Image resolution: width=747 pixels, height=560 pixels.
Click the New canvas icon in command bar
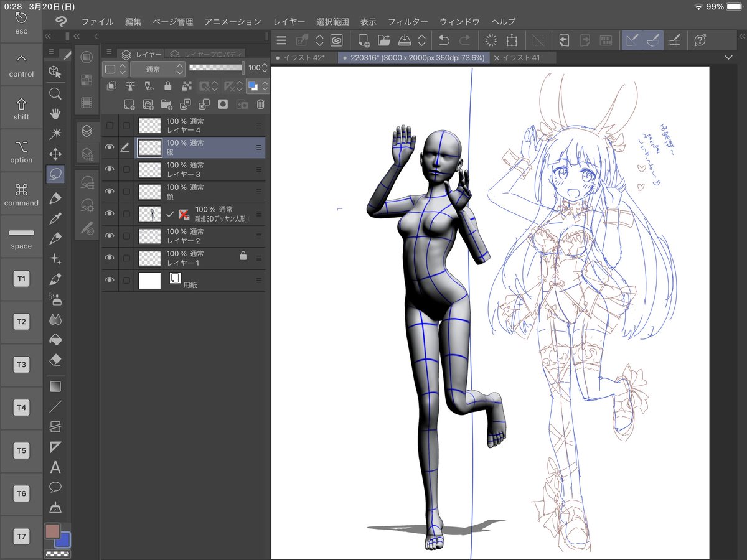click(363, 40)
